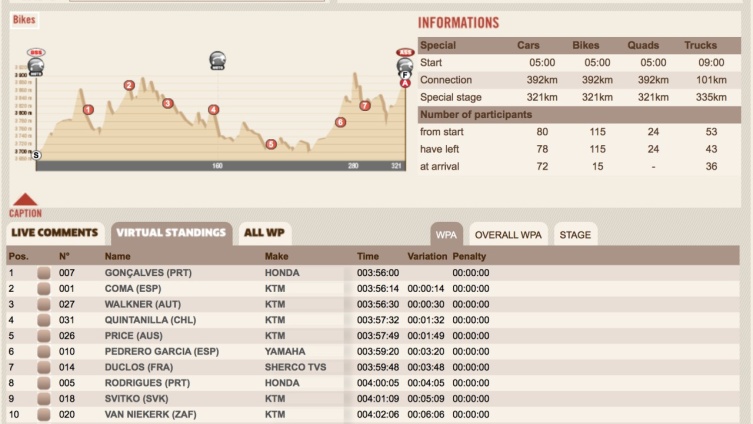
Task: Switch to the Stage tab
Action: [x=575, y=234]
